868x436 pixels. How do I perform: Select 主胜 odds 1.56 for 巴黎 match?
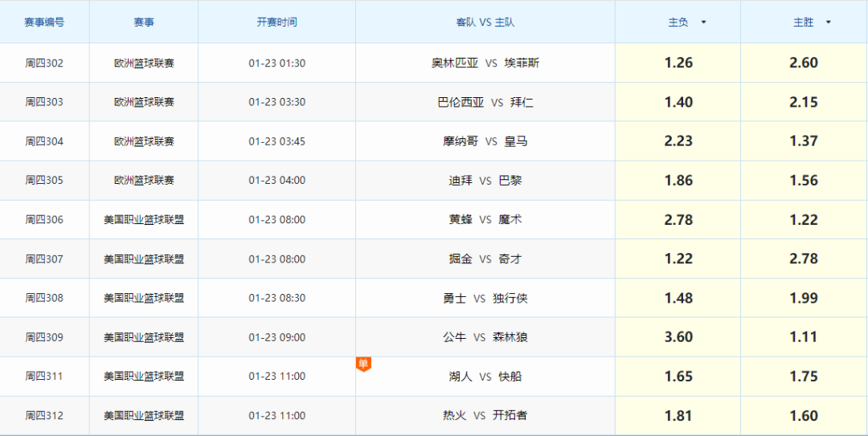804,181
